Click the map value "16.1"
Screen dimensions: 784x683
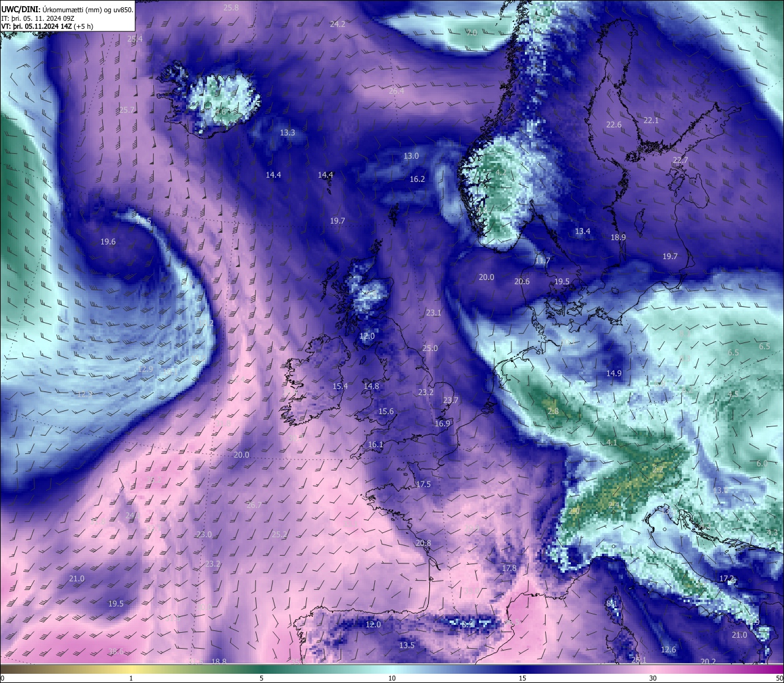375,445
